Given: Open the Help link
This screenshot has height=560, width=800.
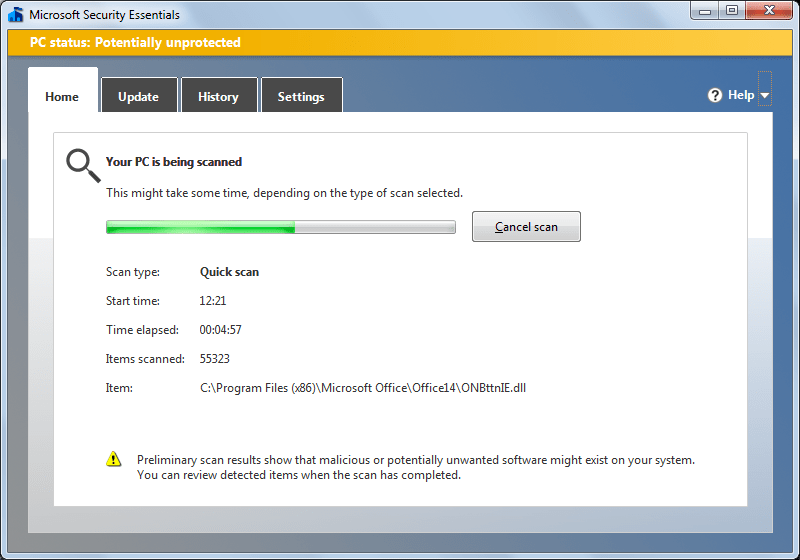Looking at the screenshot, I should (x=741, y=95).
